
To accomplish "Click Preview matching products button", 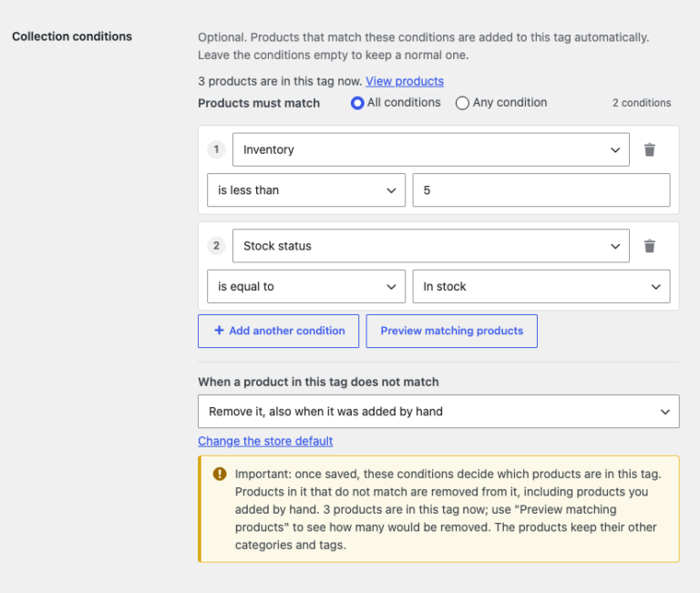I will point(452,331).
